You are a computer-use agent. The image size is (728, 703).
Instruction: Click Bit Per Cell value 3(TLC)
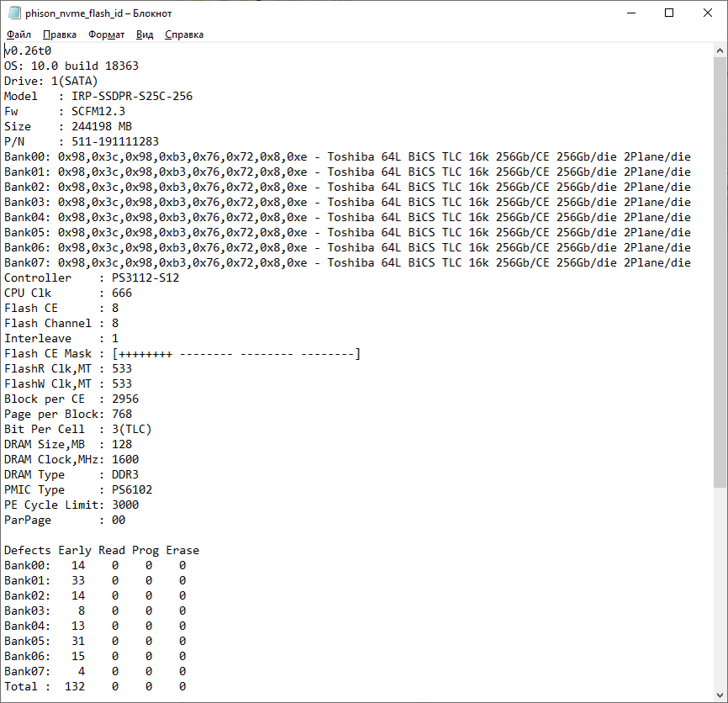(132, 430)
